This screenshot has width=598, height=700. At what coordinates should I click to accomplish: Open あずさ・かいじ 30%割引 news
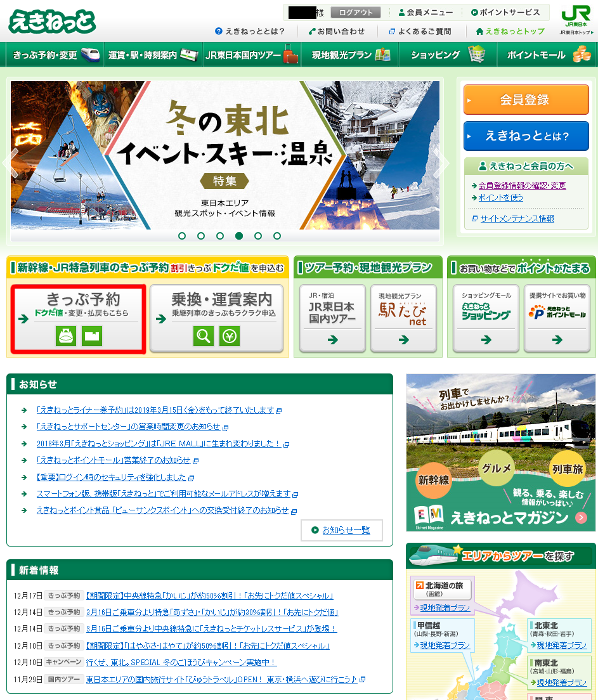[x=212, y=612]
